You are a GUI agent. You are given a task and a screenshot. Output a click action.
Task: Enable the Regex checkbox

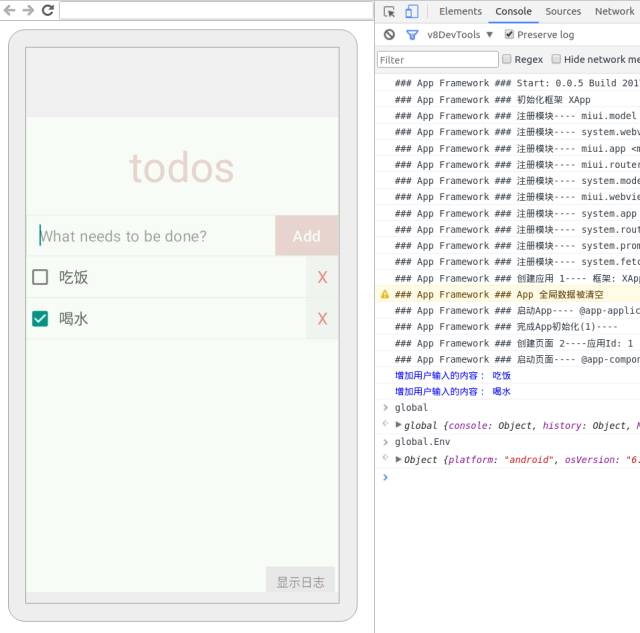pyautogui.click(x=507, y=59)
